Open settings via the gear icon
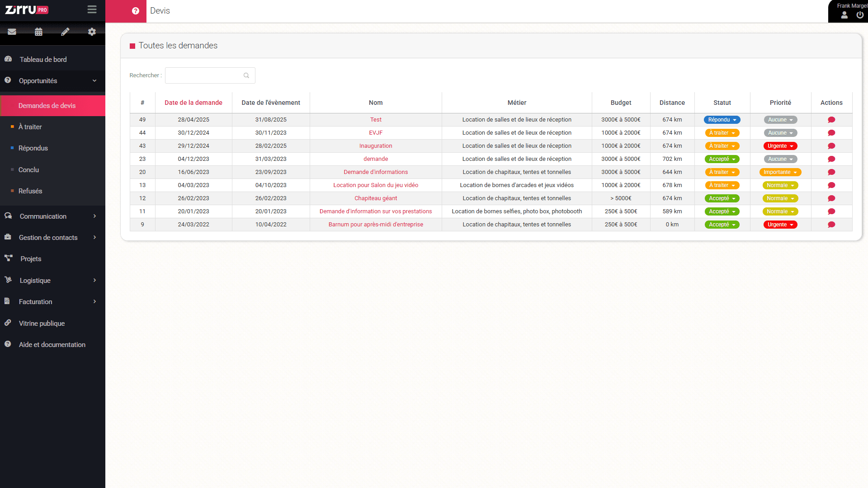Image resolution: width=868 pixels, height=488 pixels. pyautogui.click(x=92, y=32)
